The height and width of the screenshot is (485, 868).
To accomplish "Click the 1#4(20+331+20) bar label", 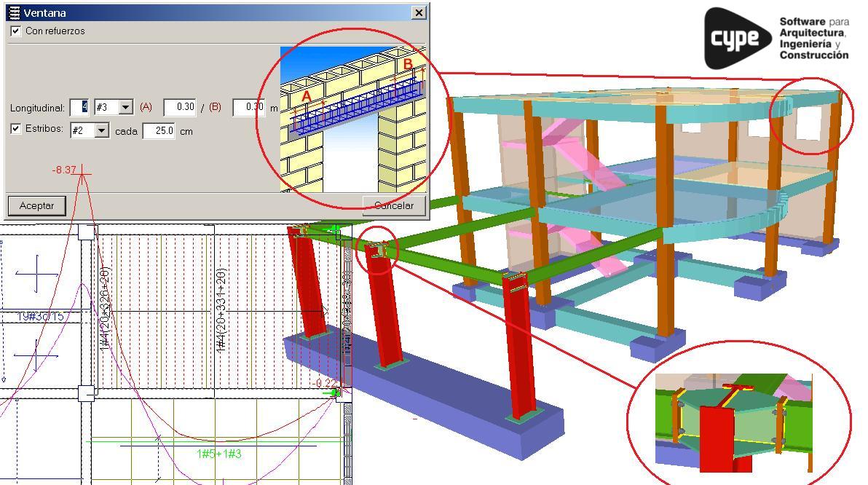I will 221,311.
